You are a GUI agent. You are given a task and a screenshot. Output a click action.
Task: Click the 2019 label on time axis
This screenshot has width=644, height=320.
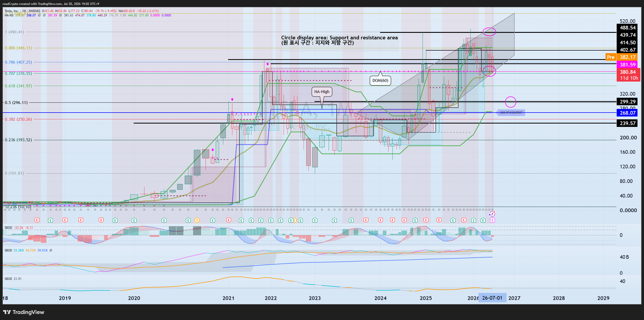click(x=65, y=298)
